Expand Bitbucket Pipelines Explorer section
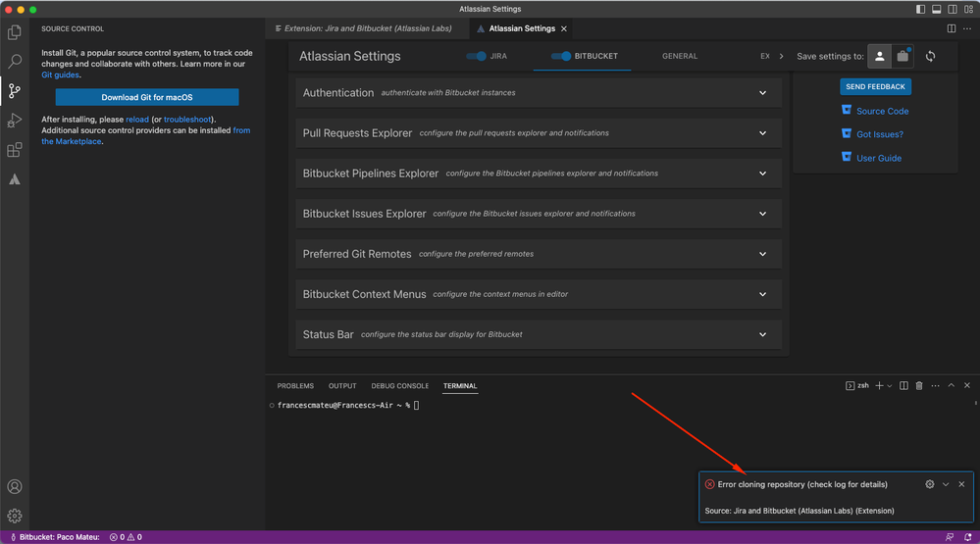Image resolution: width=980 pixels, height=544 pixels. tap(539, 173)
